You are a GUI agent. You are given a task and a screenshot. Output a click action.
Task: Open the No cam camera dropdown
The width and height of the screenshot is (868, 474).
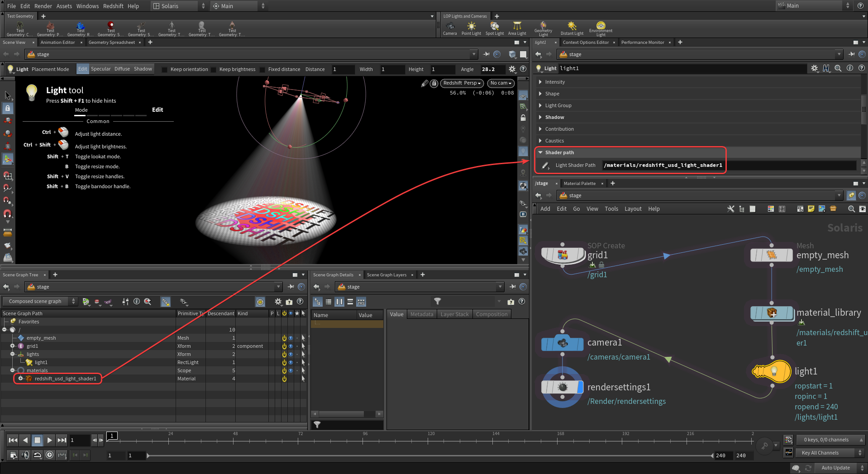(x=501, y=83)
